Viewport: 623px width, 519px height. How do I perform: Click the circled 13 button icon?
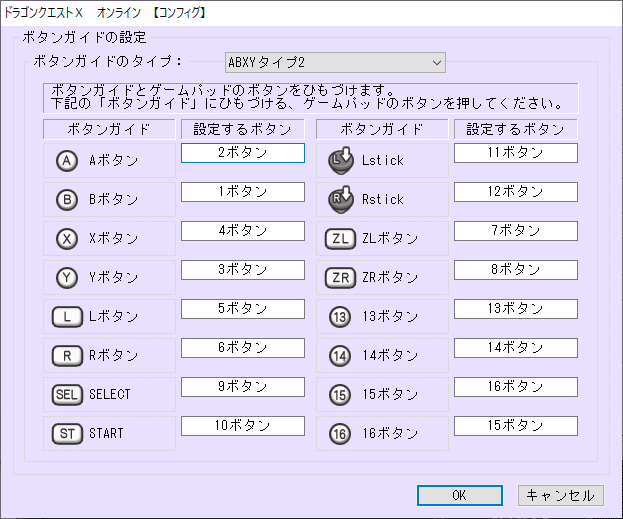340,317
